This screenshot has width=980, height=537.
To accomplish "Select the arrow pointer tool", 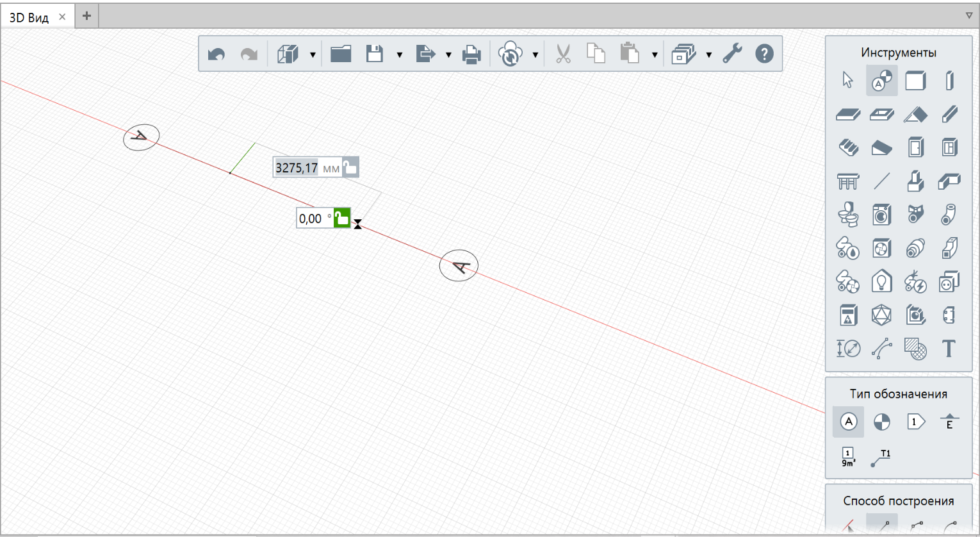I will 848,80.
